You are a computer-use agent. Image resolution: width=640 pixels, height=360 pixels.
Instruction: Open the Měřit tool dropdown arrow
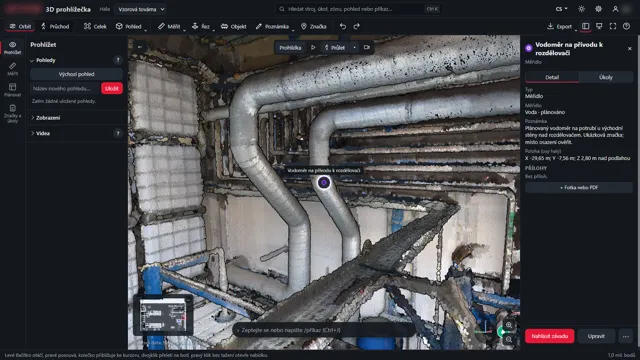click(x=184, y=30)
